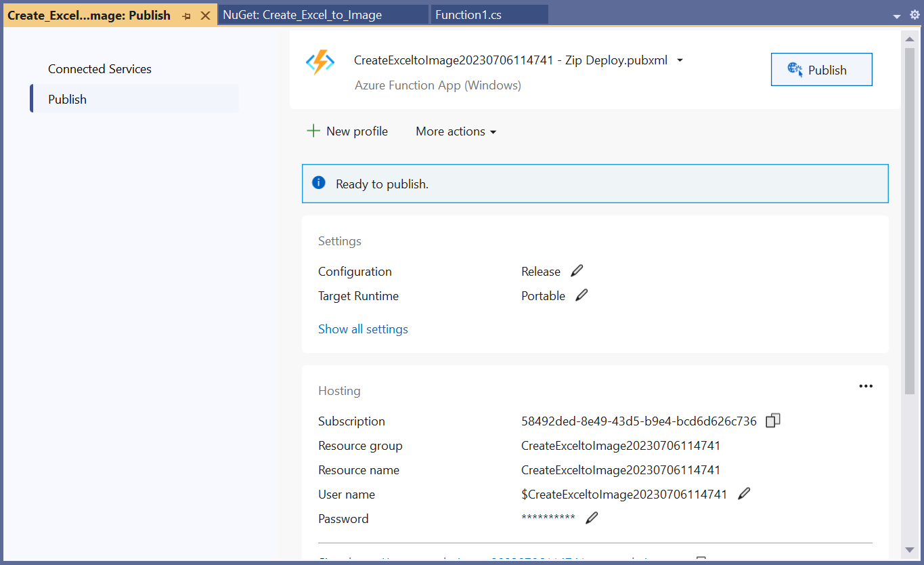Open the tab list dropdown arrow

tap(897, 16)
